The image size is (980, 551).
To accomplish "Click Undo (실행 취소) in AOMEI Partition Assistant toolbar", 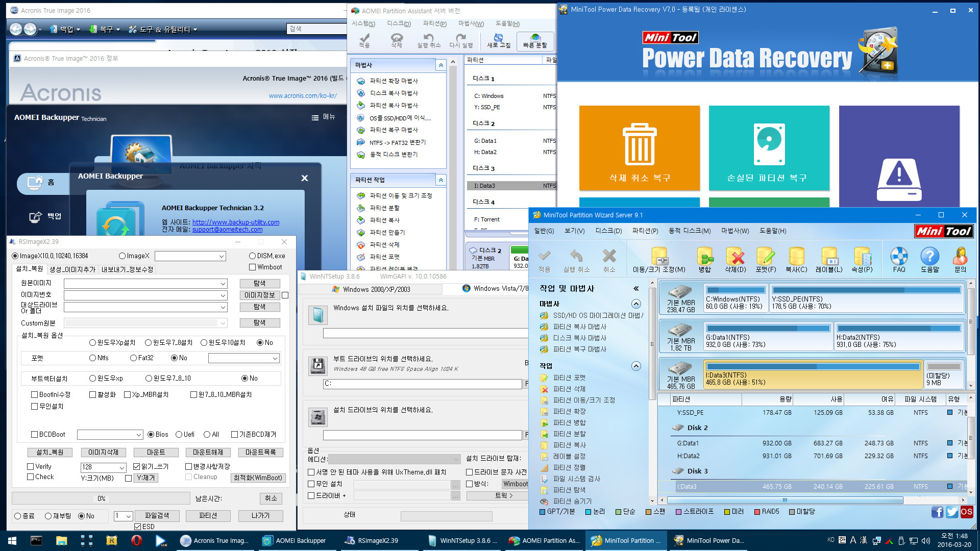I will [x=429, y=40].
